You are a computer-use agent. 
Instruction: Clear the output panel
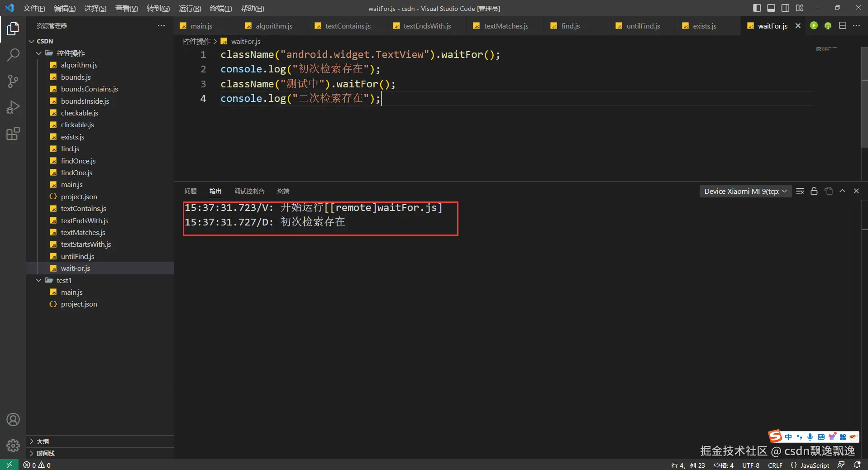[x=800, y=191]
